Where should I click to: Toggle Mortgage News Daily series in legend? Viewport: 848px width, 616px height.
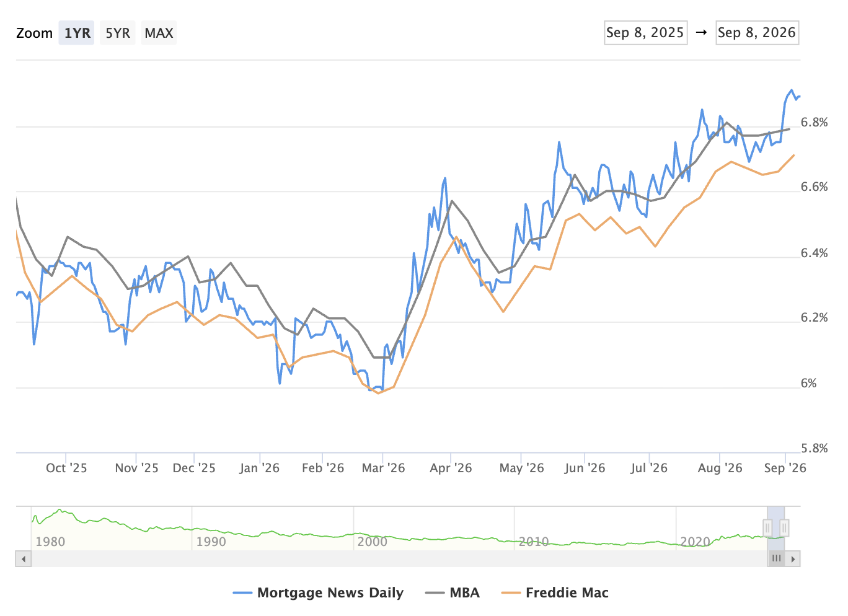pyautogui.click(x=318, y=593)
